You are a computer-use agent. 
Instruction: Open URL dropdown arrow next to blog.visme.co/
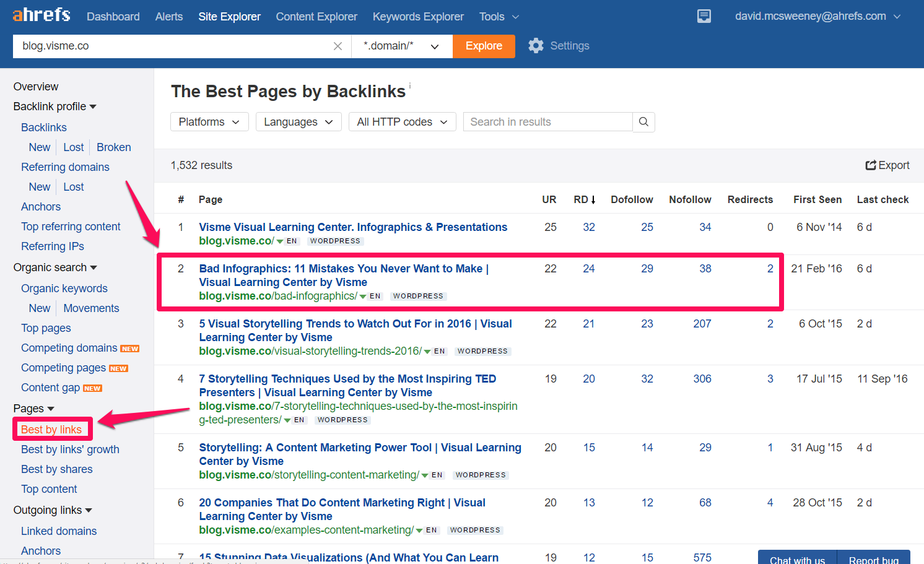[280, 241]
